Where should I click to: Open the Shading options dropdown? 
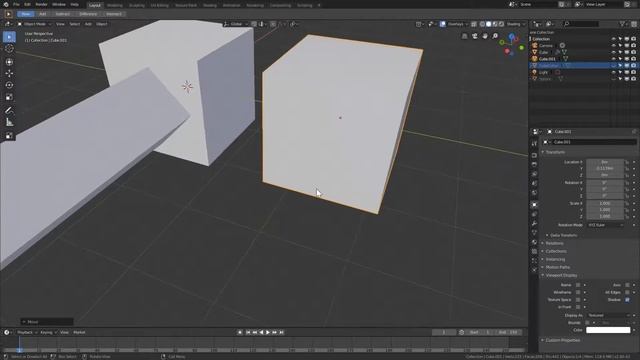click(516, 24)
